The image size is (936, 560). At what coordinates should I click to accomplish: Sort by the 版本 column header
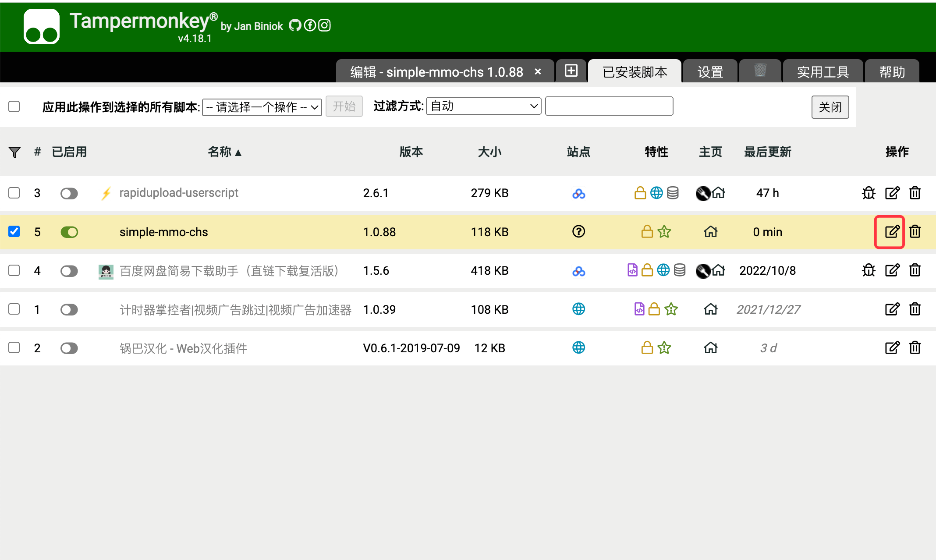411,152
